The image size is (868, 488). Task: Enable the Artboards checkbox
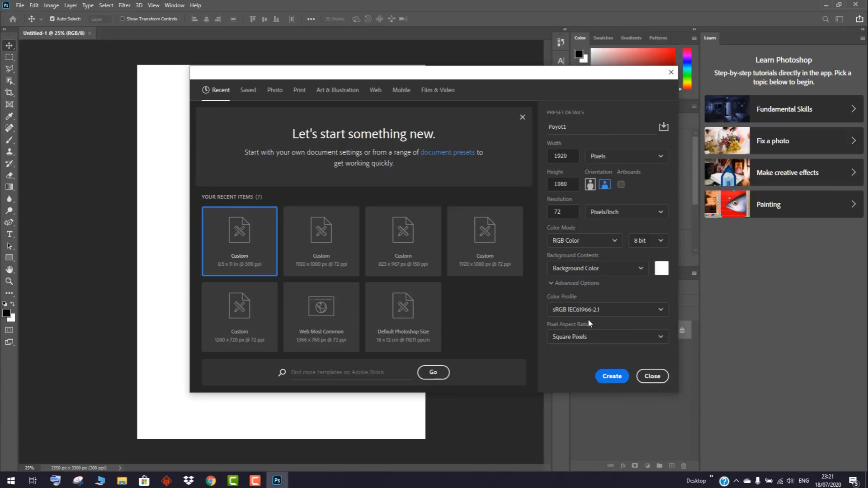point(621,184)
